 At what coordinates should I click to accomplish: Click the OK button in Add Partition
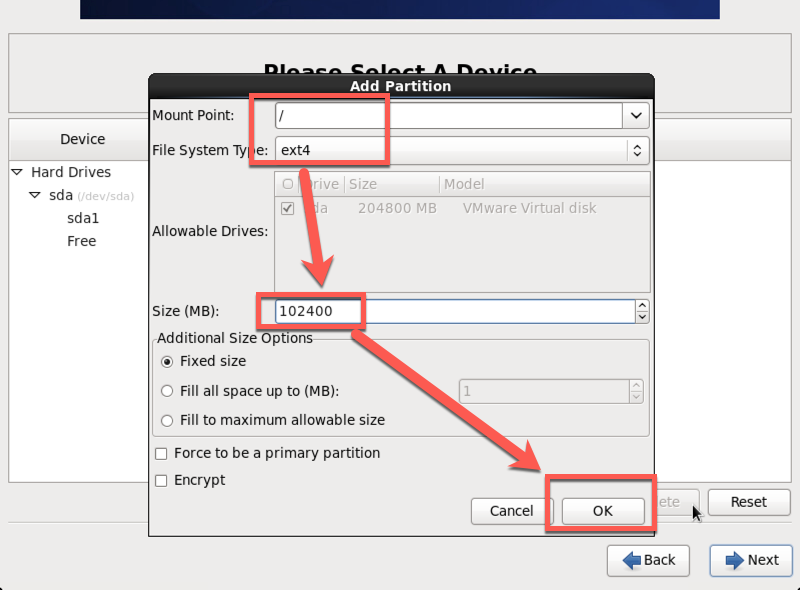click(601, 511)
